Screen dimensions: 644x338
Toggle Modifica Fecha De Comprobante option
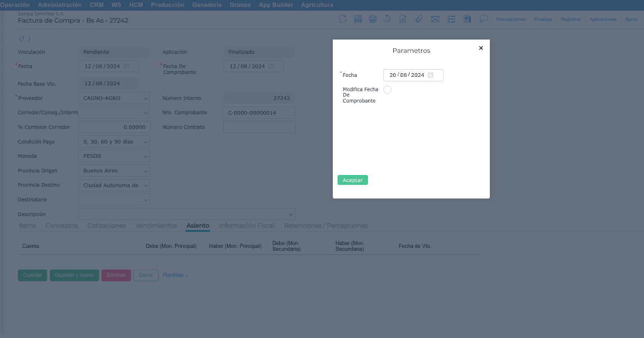click(387, 90)
